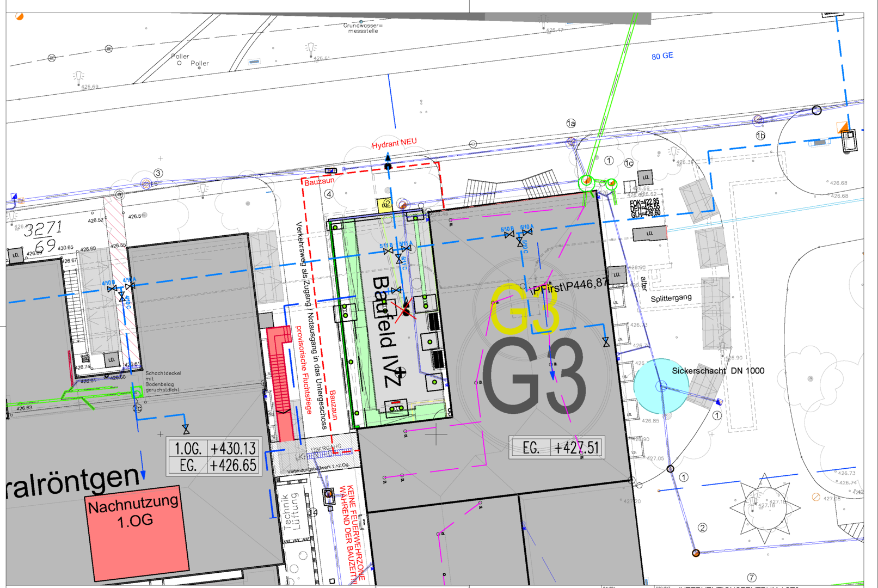Select the circled 1b reference marker

760,136
